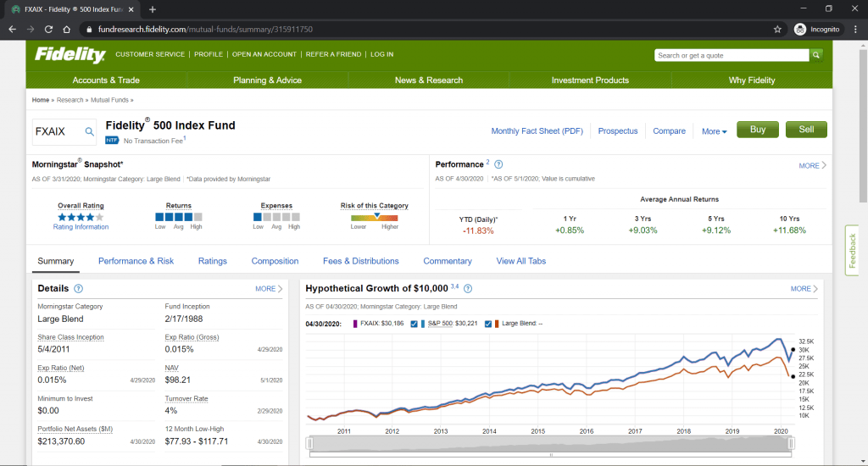Click the browser address bar URL
The width and height of the screenshot is (868, 466).
point(205,30)
